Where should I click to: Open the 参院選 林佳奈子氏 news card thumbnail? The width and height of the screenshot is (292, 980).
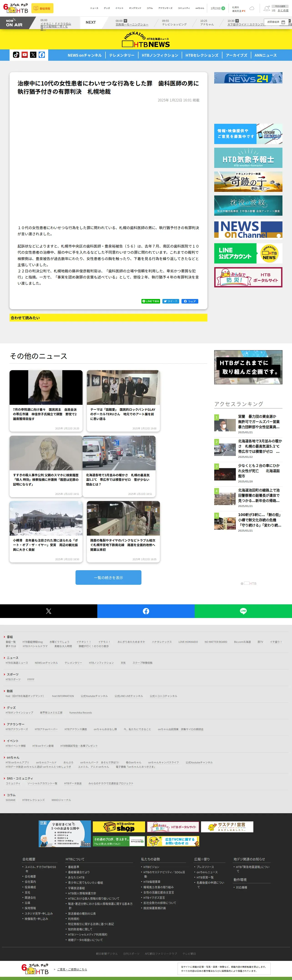(46, 387)
